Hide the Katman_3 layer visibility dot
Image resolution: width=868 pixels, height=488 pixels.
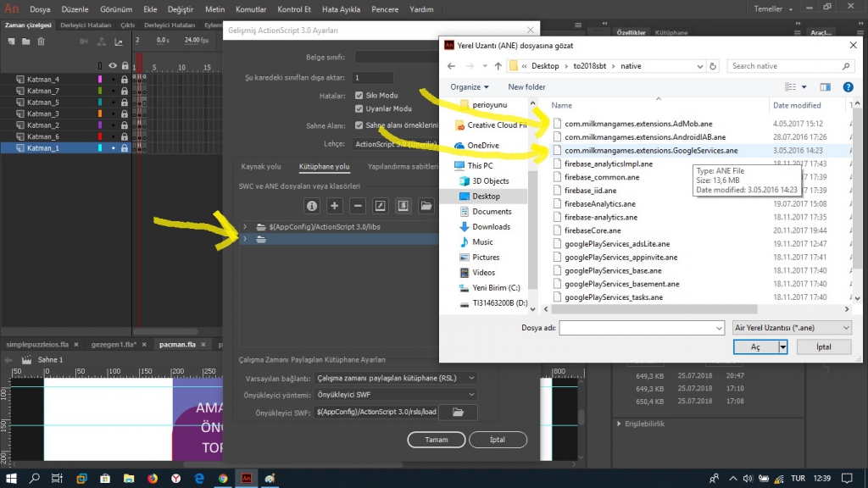(113, 114)
